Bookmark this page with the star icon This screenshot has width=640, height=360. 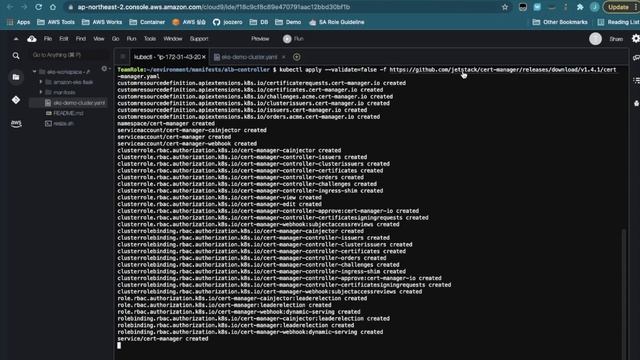505,7
